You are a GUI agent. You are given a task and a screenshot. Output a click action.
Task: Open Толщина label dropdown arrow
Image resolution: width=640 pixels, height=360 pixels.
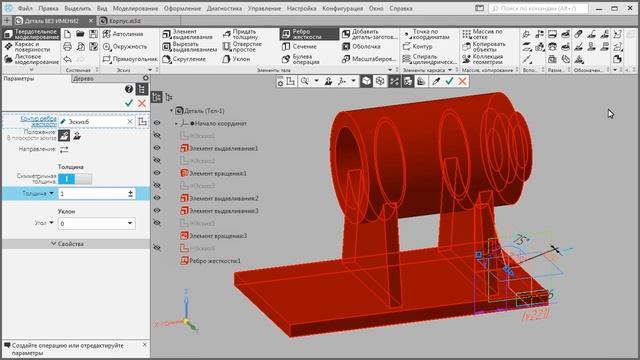[x=51, y=193]
